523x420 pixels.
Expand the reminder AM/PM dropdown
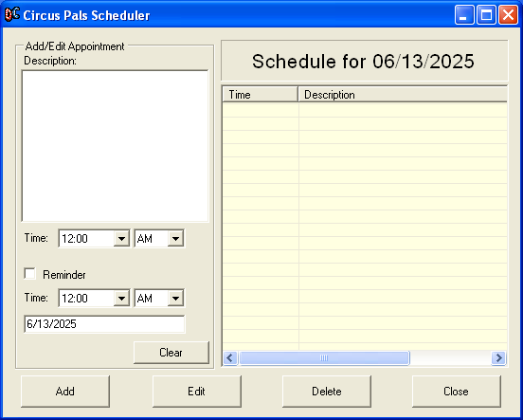point(175,298)
